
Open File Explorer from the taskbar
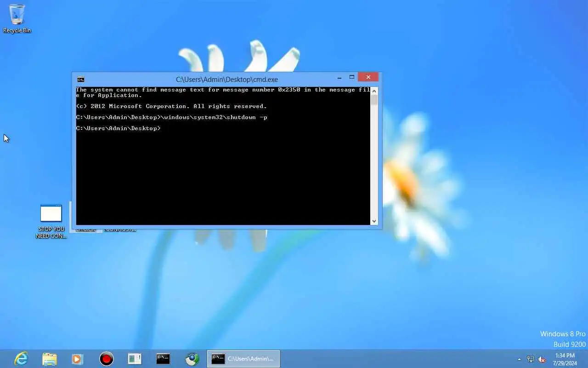click(x=50, y=359)
